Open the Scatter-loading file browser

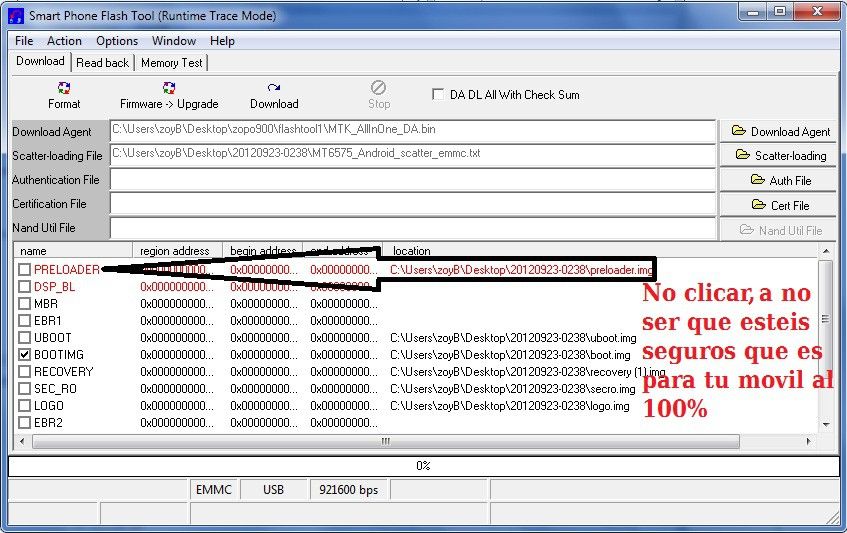point(779,156)
